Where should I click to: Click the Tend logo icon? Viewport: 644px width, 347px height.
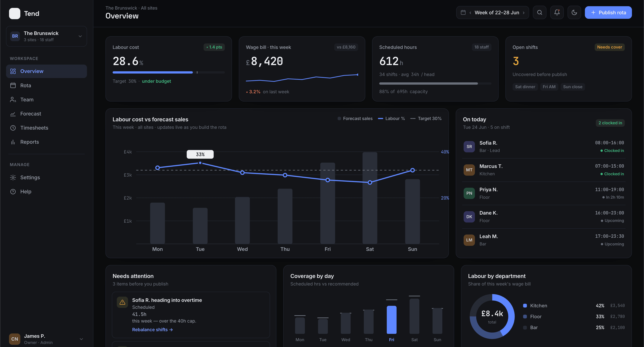coord(14,14)
